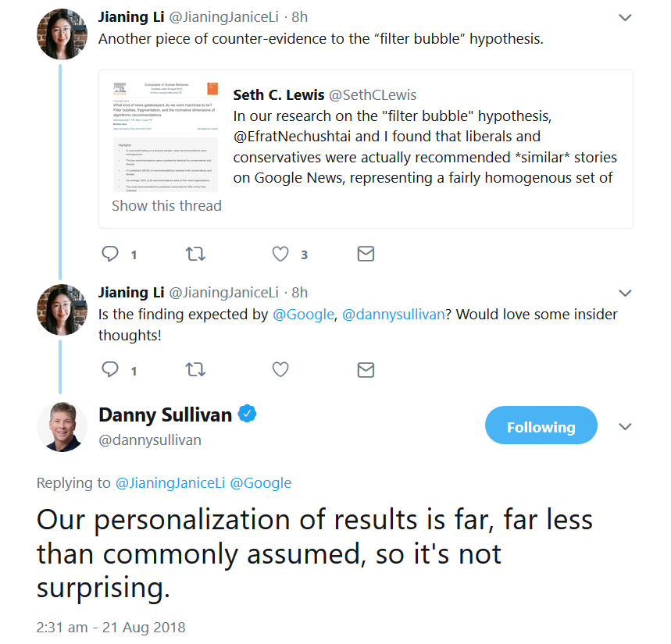Reply to the first Jianing Li tweet
Viewport: 671px width, 644px height.
click(x=111, y=254)
